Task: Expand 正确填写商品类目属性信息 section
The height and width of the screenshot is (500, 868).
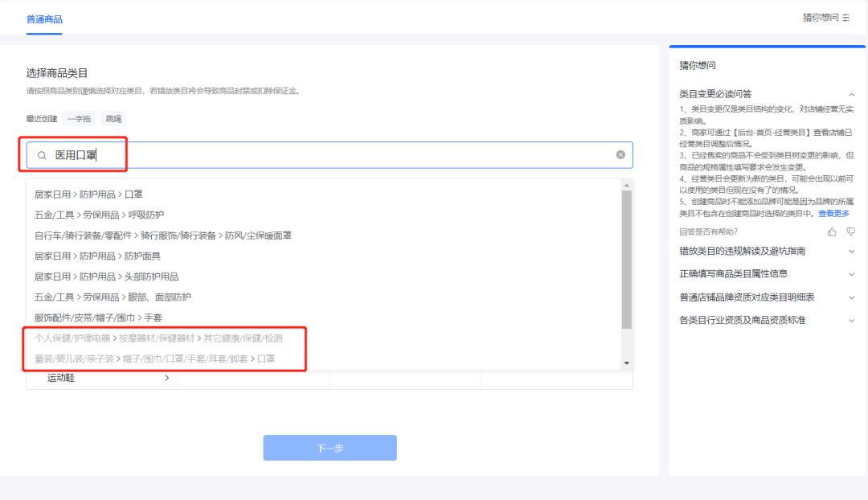Action: (x=851, y=274)
